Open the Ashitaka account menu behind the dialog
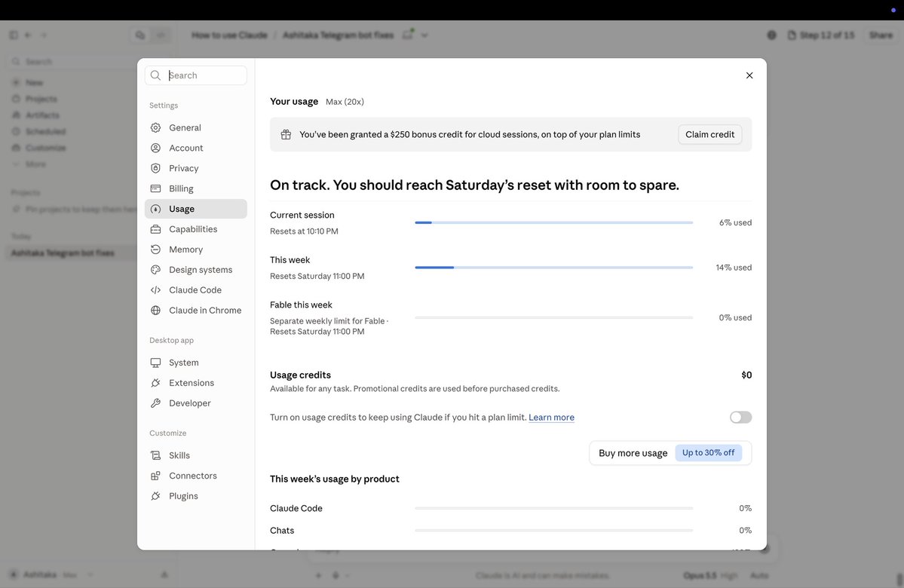Viewport: 904px width, 588px height. tap(51, 574)
